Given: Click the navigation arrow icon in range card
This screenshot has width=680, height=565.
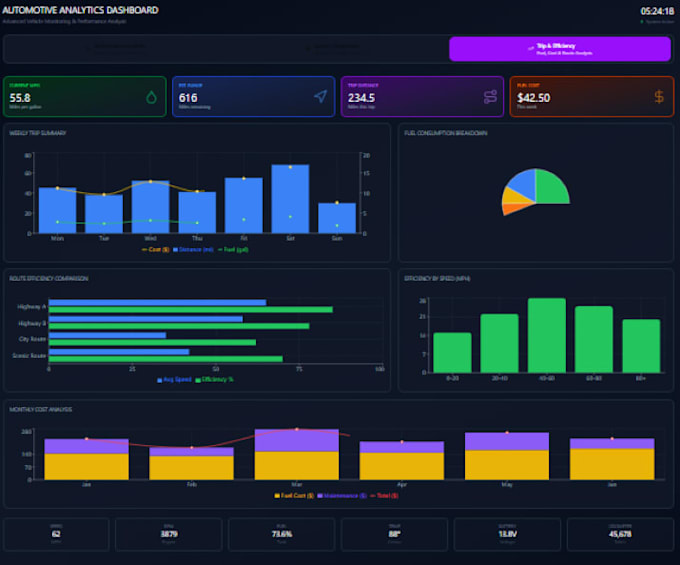Looking at the screenshot, I should [320, 96].
